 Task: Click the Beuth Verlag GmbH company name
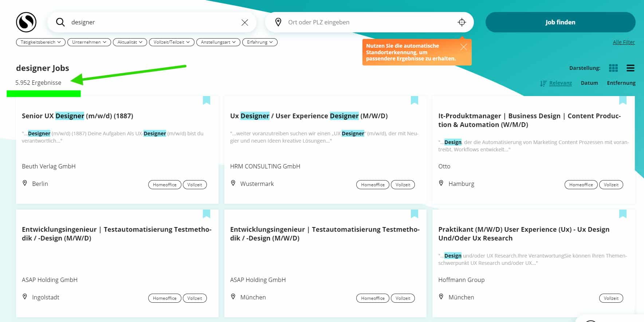(49, 166)
